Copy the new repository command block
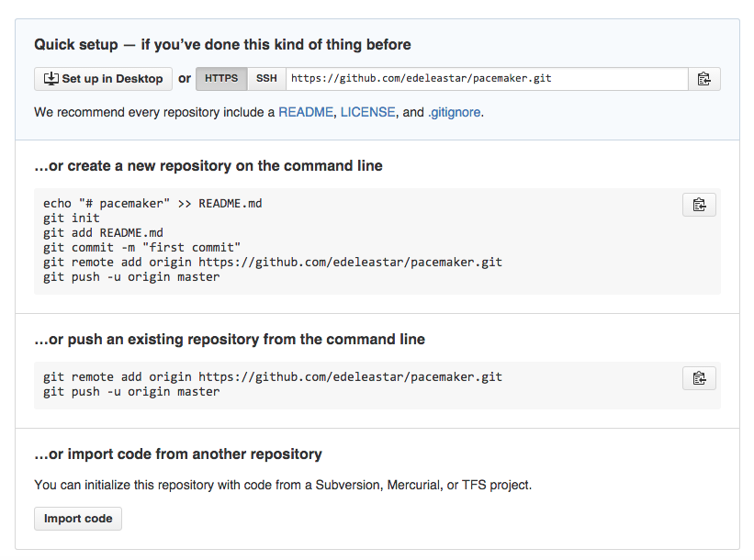This screenshot has width=754, height=560. pos(699,205)
